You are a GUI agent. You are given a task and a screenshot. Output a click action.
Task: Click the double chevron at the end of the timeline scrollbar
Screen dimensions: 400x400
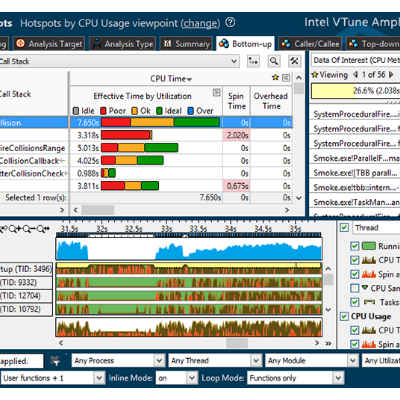pos(328,343)
